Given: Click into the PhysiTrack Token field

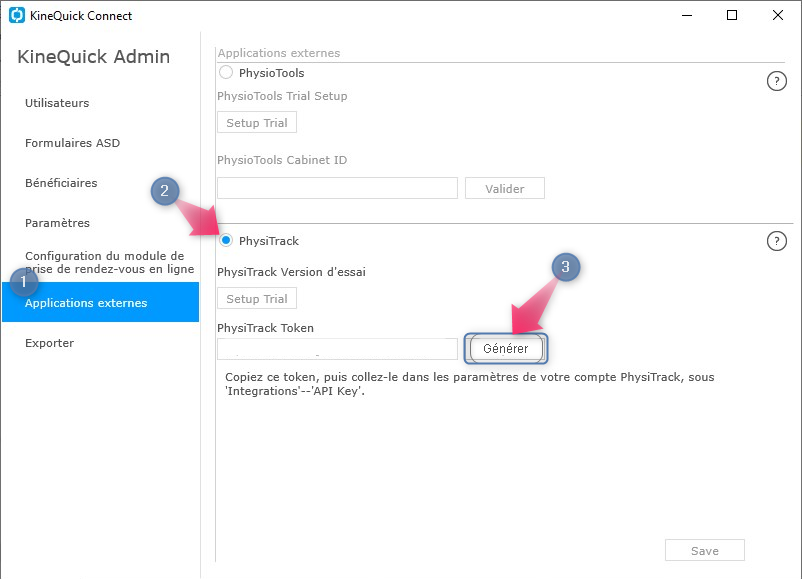Looking at the screenshot, I should point(338,349).
